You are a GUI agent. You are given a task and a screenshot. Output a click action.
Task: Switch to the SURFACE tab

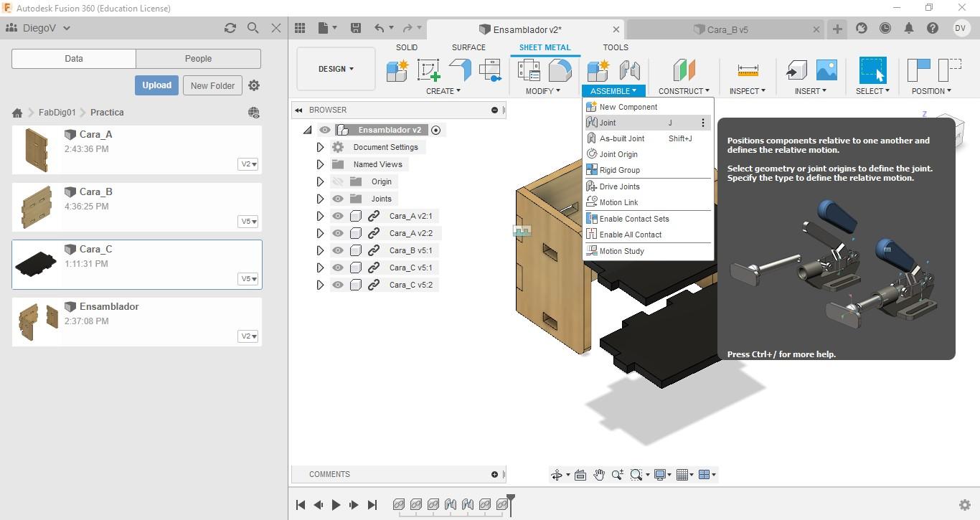pyautogui.click(x=468, y=47)
